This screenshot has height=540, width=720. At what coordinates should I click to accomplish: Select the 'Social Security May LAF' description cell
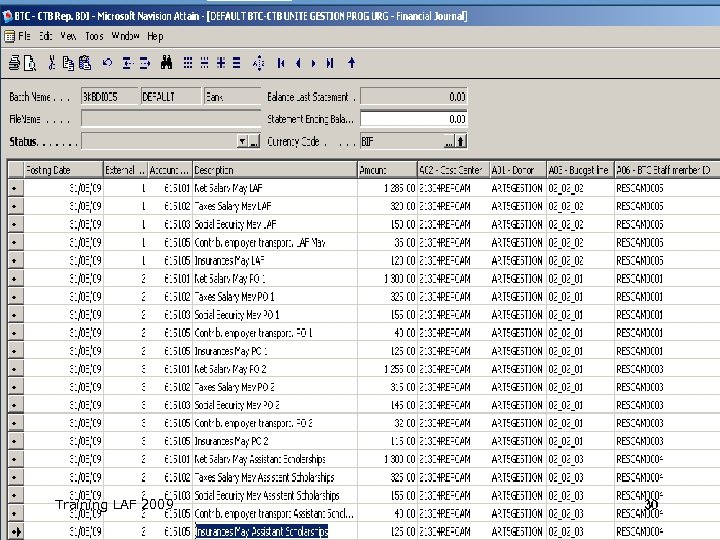pos(275,225)
